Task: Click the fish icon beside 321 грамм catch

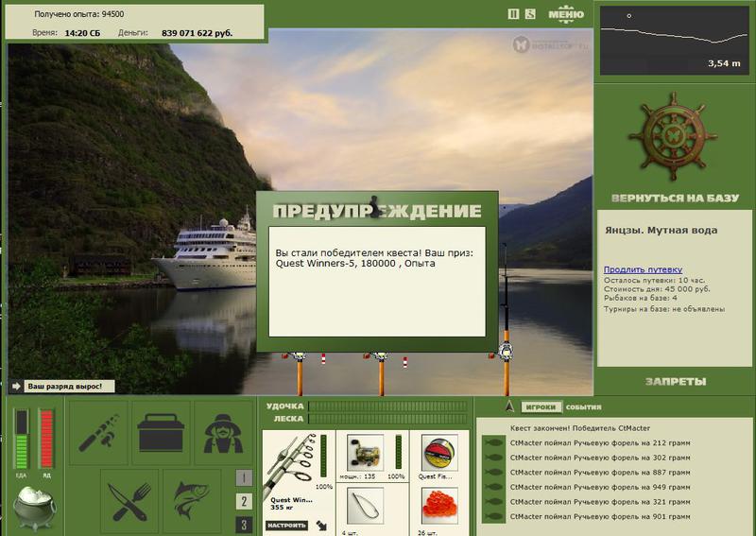Action: 492,502
